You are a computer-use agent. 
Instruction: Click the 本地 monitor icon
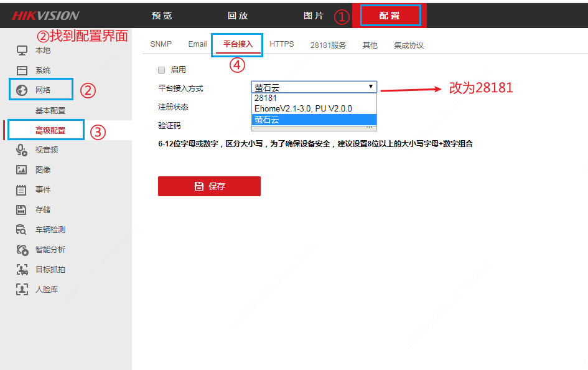click(22, 50)
